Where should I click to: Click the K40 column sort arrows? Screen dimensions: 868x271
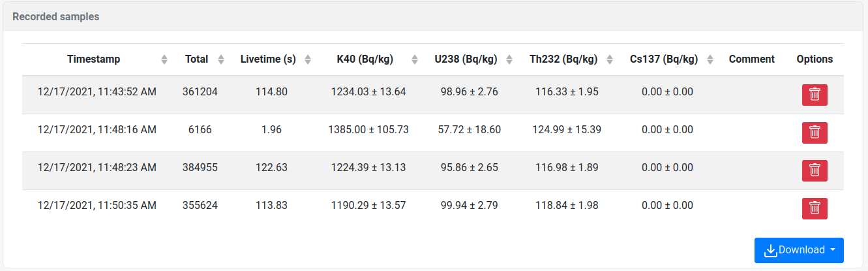coord(414,59)
